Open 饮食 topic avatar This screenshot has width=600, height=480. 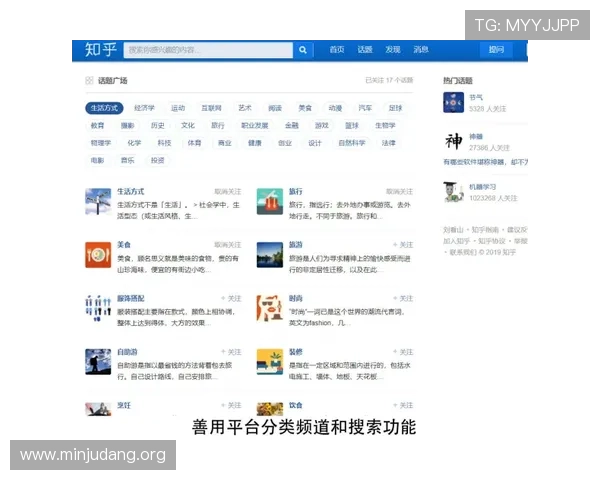[x=270, y=409]
